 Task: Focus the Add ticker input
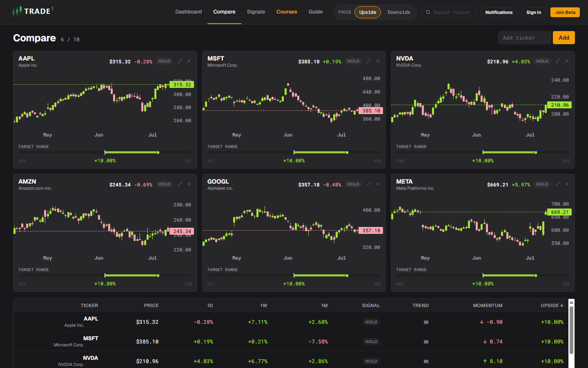point(525,38)
